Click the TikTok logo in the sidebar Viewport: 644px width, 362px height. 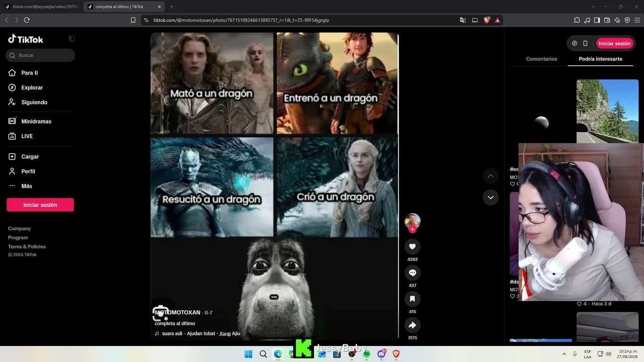click(26, 39)
